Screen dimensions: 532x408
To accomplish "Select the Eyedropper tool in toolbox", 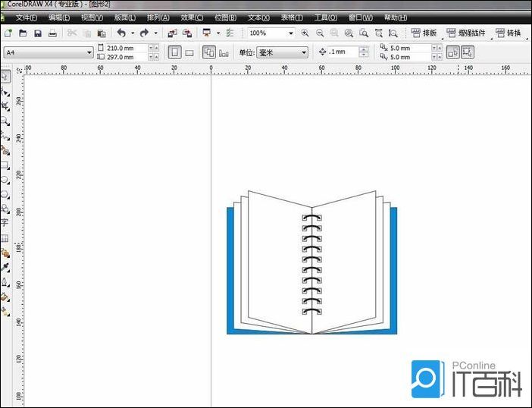I will coord(5,268).
